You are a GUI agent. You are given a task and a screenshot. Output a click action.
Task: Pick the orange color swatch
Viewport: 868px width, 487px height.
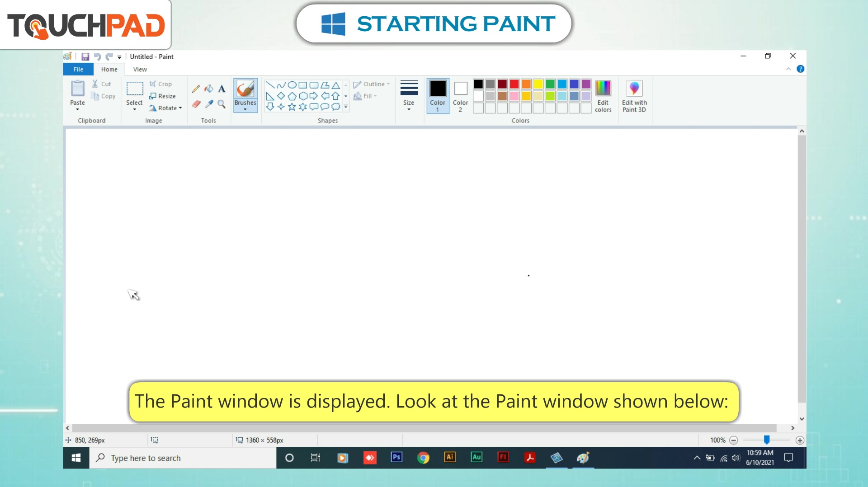(x=526, y=84)
